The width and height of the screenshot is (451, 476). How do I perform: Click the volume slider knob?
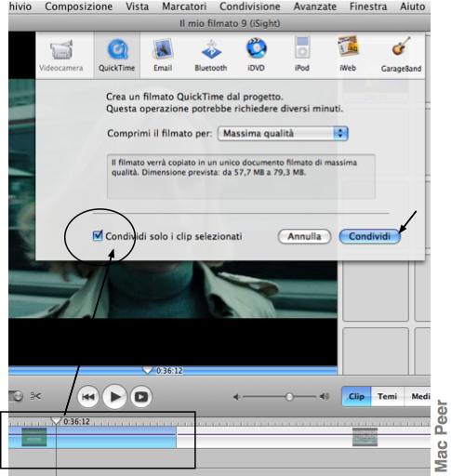pos(289,397)
